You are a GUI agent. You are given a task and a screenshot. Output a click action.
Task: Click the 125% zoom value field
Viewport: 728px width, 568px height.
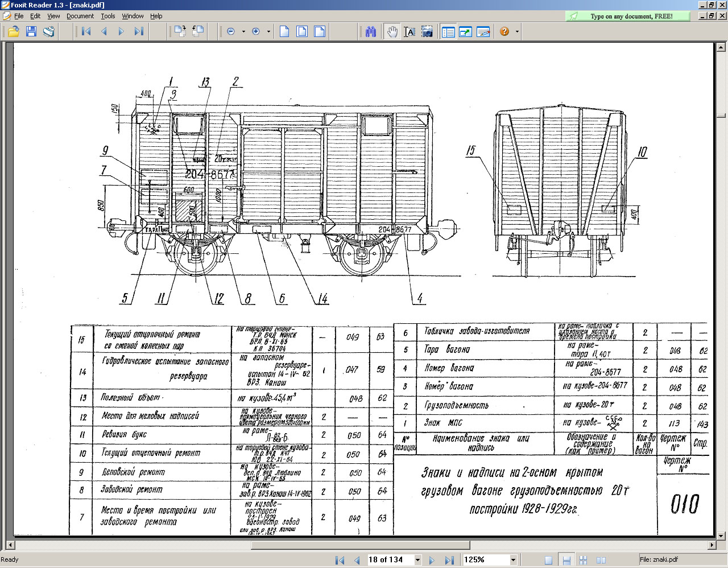click(x=486, y=560)
